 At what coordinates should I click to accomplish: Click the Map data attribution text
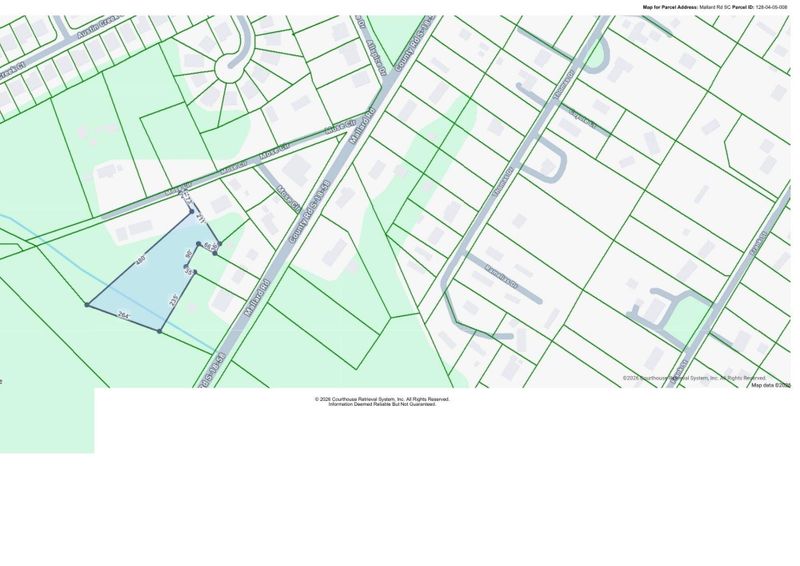click(770, 385)
